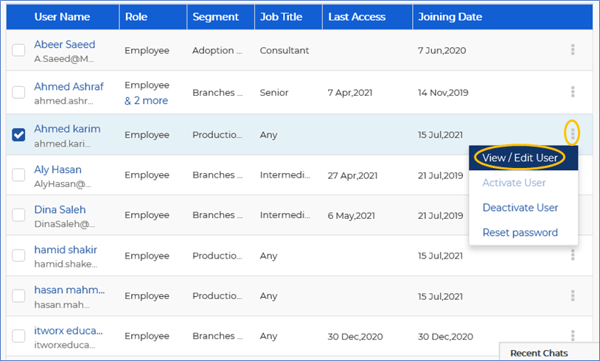The width and height of the screenshot is (600, 361).
Task: Open row options for hamid shakir
Action: (572, 255)
